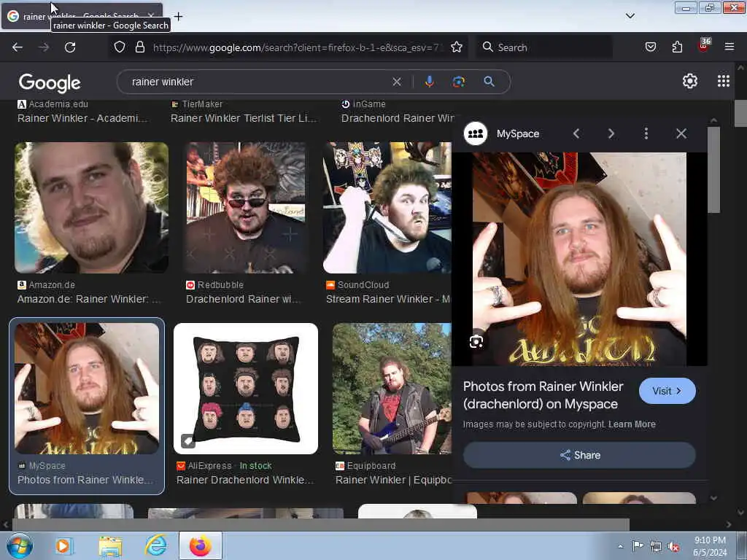Screen dimensions: 747x560
Task: Open the AliExpress pillow thumbnail
Action: [246, 389]
